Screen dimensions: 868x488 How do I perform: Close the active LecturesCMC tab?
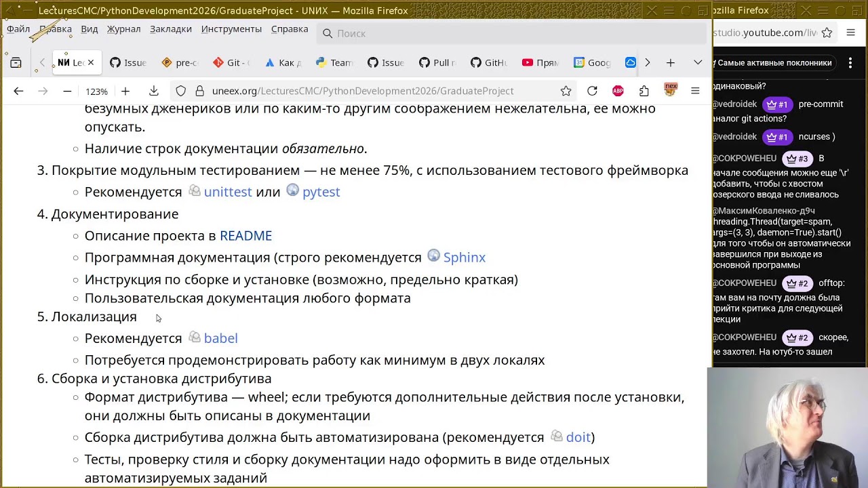[x=91, y=62]
